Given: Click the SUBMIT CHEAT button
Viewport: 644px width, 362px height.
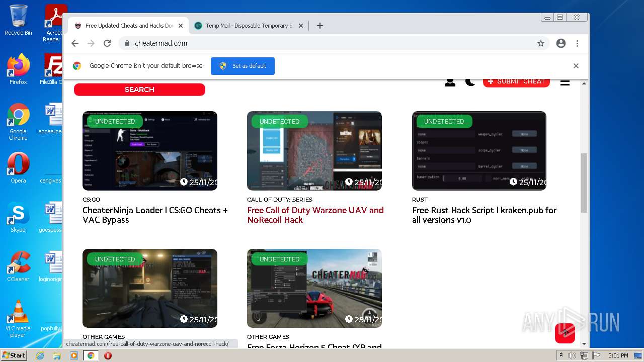Looking at the screenshot, I should pos(516,82).
